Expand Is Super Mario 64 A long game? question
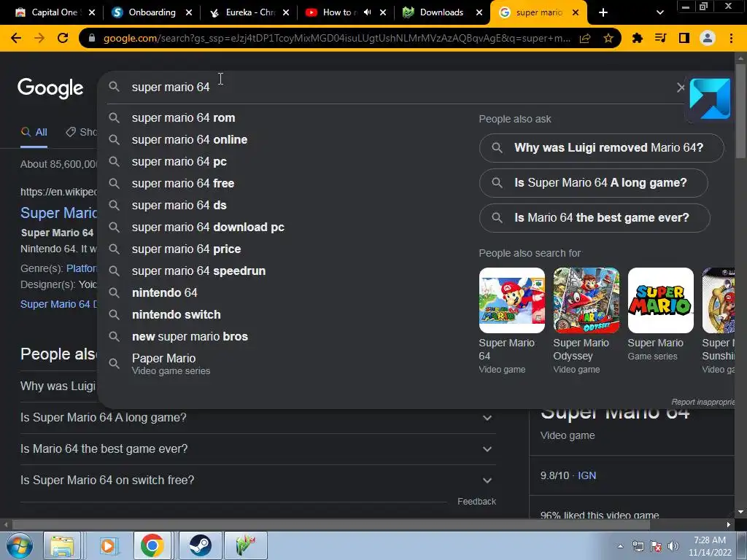747x560 pixels. 258,418
